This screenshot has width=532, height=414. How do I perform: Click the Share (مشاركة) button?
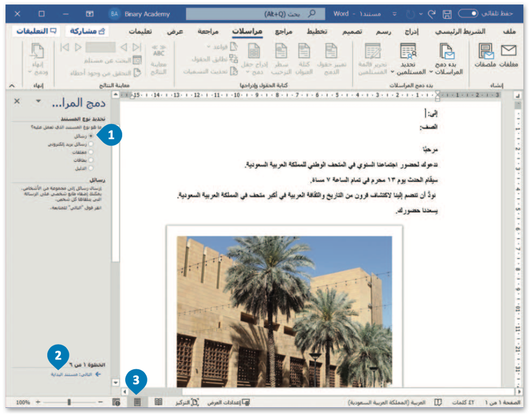point(87,31)
